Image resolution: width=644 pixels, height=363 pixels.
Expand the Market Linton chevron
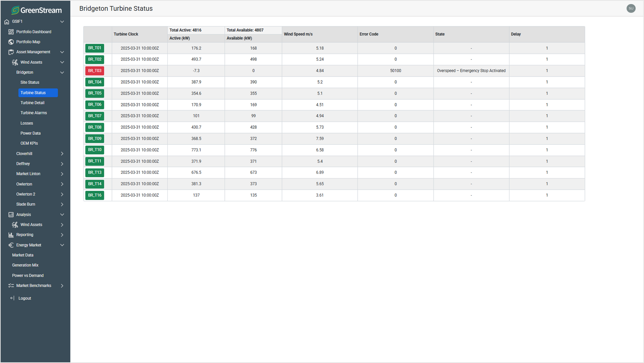62,174
